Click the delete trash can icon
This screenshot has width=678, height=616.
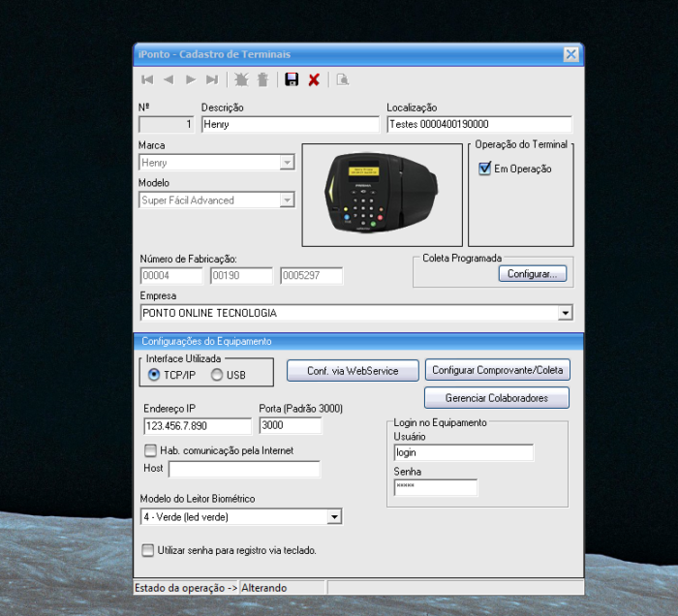[x=262, y=79]
